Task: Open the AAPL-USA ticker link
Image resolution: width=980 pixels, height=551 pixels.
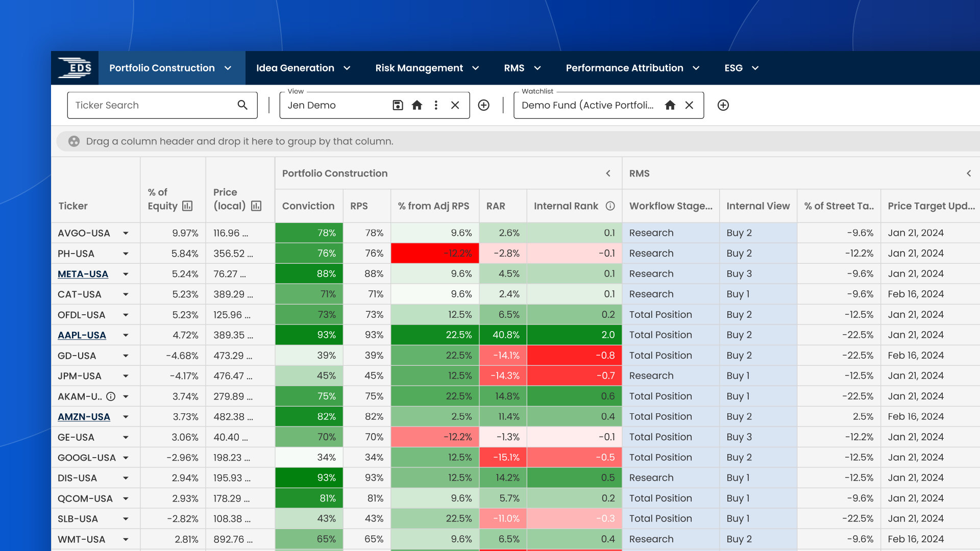Action: coord(82,335)
